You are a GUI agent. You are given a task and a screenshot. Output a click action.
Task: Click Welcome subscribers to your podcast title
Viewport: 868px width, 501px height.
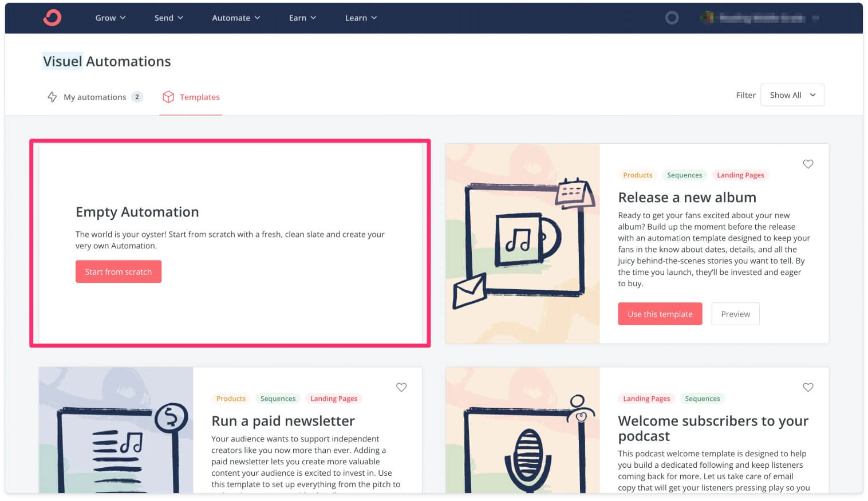coord(713,428)
